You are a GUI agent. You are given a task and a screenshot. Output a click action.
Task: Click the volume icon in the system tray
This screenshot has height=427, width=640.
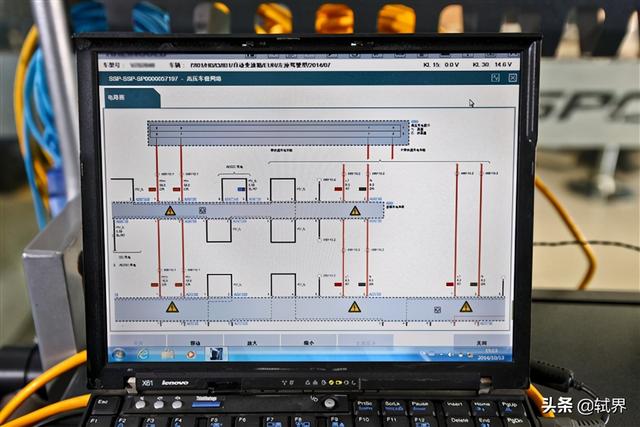(x=451, y=355)
